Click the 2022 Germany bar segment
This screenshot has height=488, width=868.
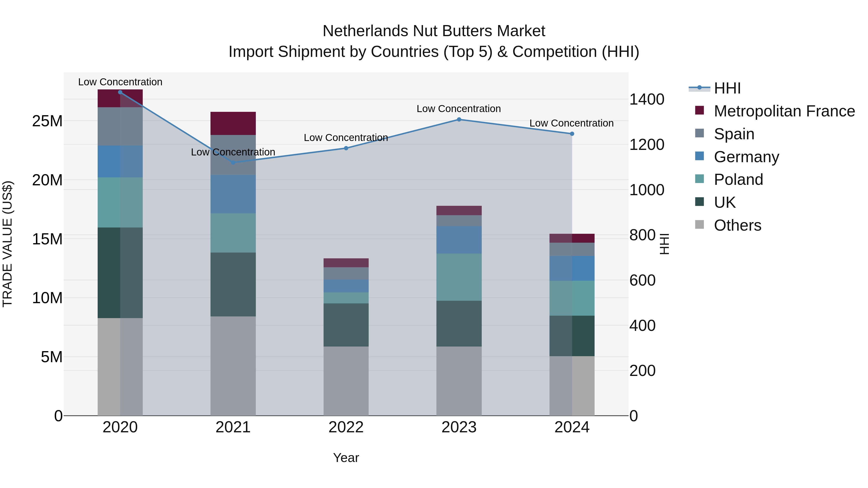point(346,286)
